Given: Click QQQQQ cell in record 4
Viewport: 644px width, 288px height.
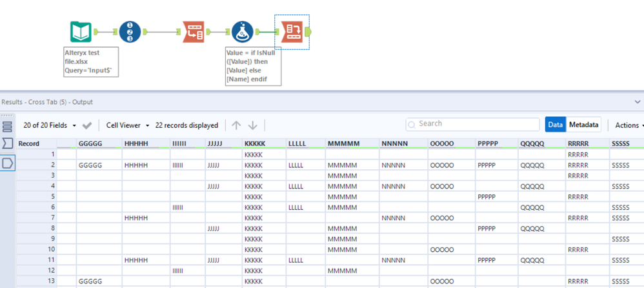Looking at the screenshot, I should pyautogui.click(x=542, y=186).
